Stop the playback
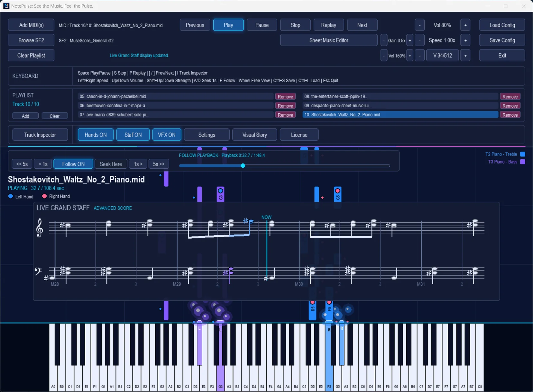533x392 pixels. point(295,25)
